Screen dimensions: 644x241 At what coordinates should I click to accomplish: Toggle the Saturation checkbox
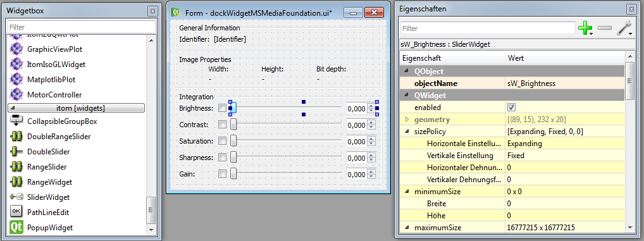pyautogui.click(x=222, y=141)
